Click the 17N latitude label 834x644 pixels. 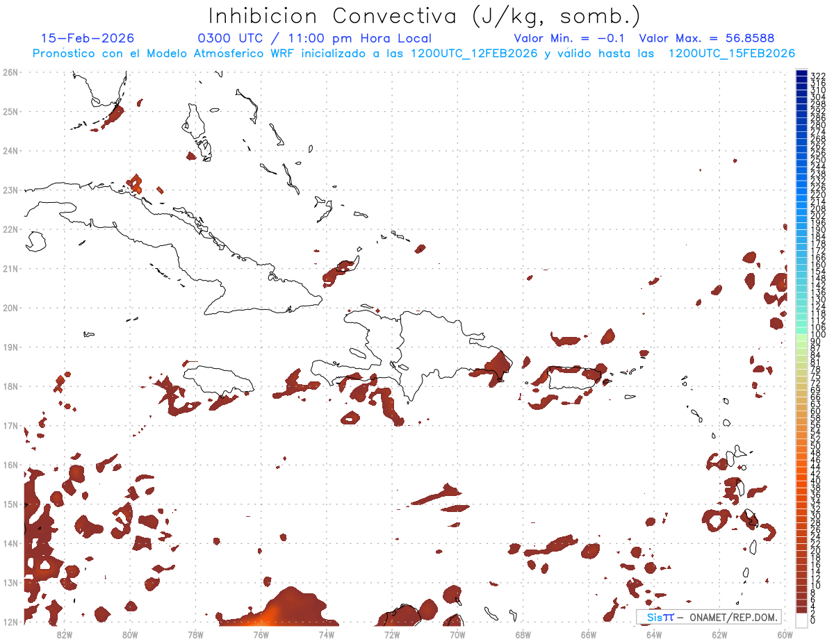[x=10, y=425]
